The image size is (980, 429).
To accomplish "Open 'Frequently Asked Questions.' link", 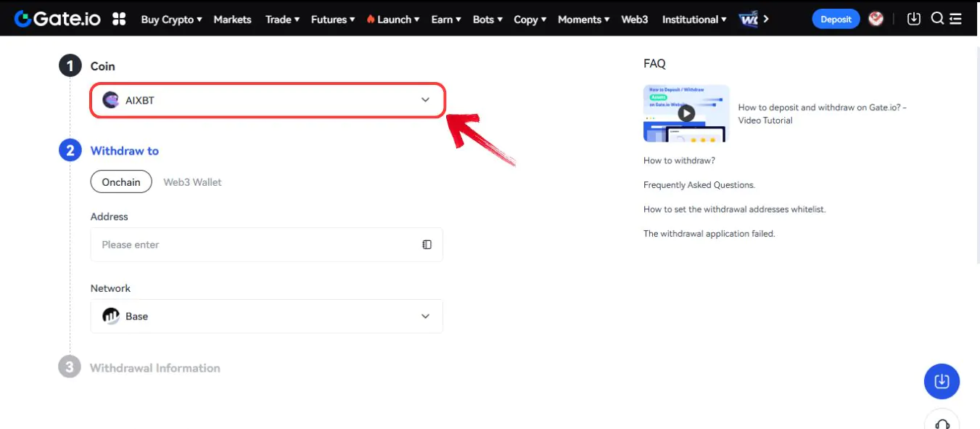I will tap(699, 185).
